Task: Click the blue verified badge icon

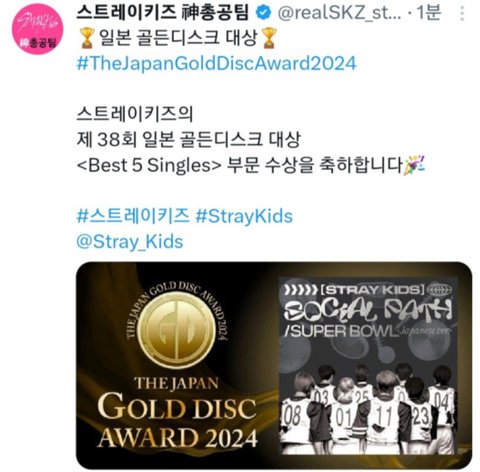Action: [264, 13]
